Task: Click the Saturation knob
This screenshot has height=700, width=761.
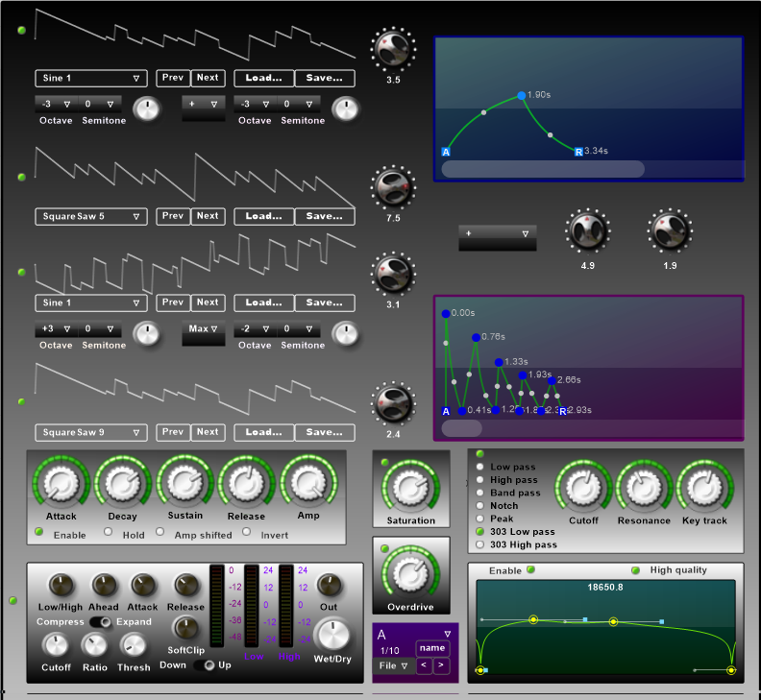Action: (410, 488)
